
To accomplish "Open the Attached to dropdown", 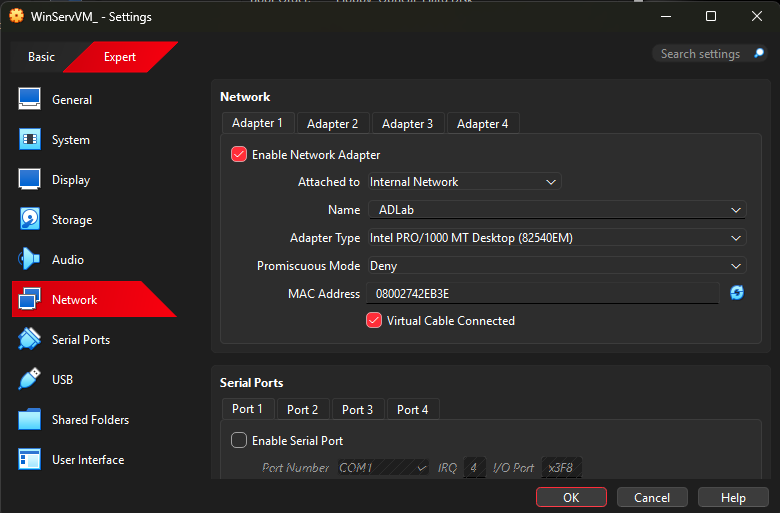I will pos(465,182).
